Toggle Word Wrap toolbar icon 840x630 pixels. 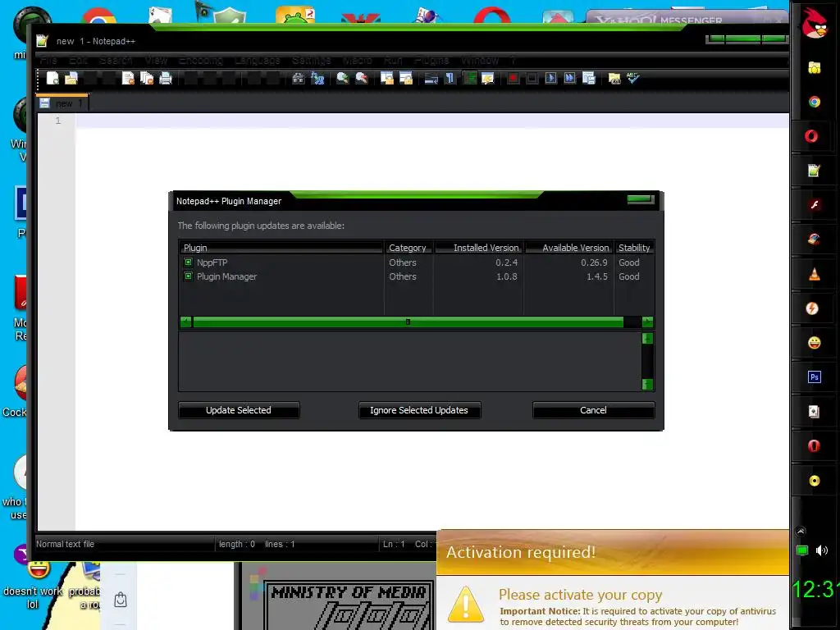click(x=431, y=78)
